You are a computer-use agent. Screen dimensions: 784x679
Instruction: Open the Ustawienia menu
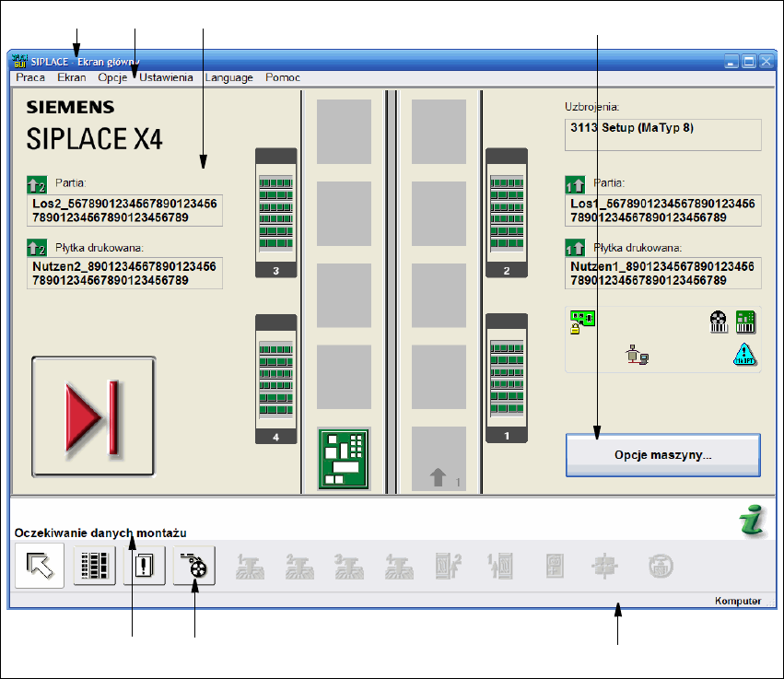coord(166,77)
